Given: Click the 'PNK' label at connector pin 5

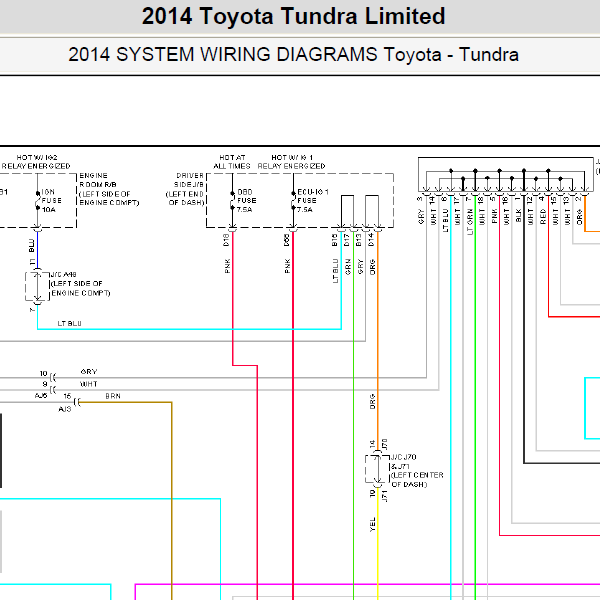Looking at the screenshot, I should (x=494, y=216).
